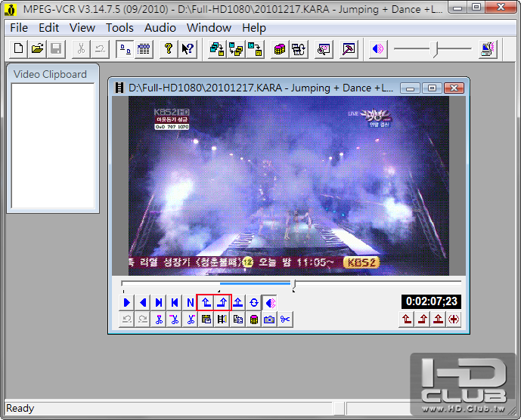Click the third windows-to-file batch icon
This screenshot has width=521, height=420.
pos(255,49)
